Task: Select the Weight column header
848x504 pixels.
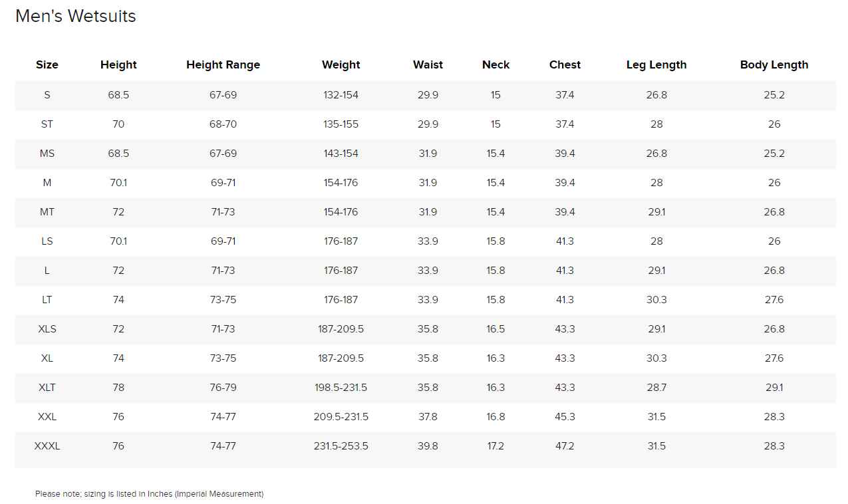Action: point(341,65)
